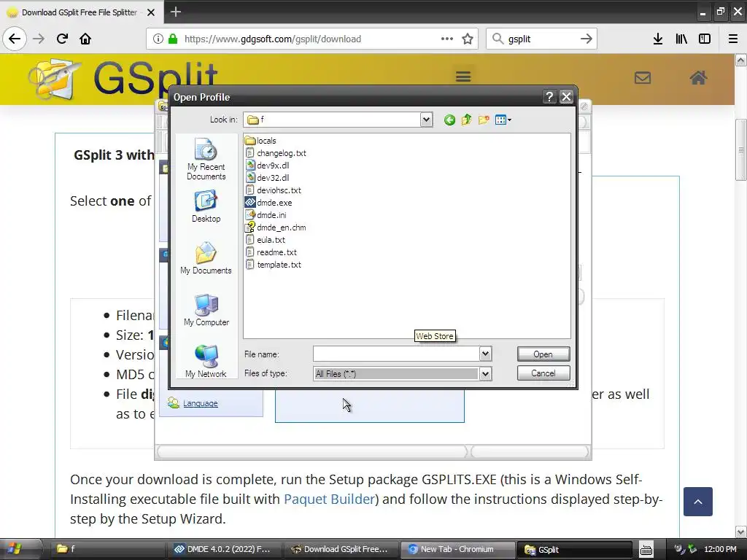Viewport: 747px width, 560px height.
Task: Select dev32.dll file
Action: (x=267, y=178)
